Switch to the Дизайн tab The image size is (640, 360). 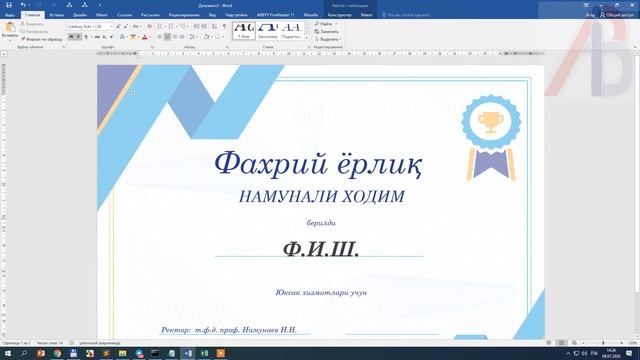coord(80,15)
